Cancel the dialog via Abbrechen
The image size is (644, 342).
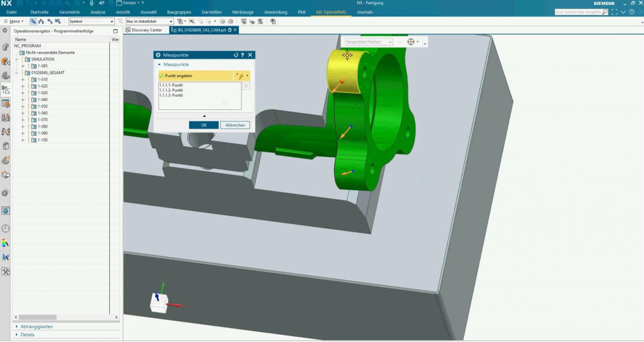pos(235,125)
